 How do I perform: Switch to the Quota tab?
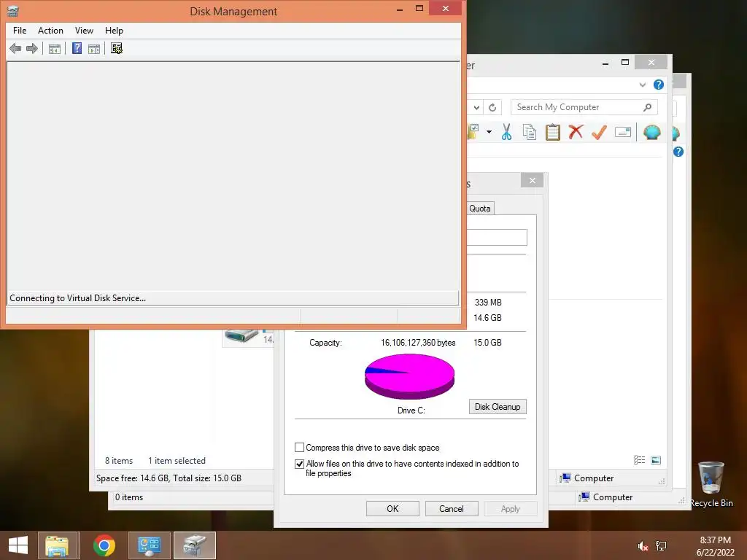(x=480, y=209)
